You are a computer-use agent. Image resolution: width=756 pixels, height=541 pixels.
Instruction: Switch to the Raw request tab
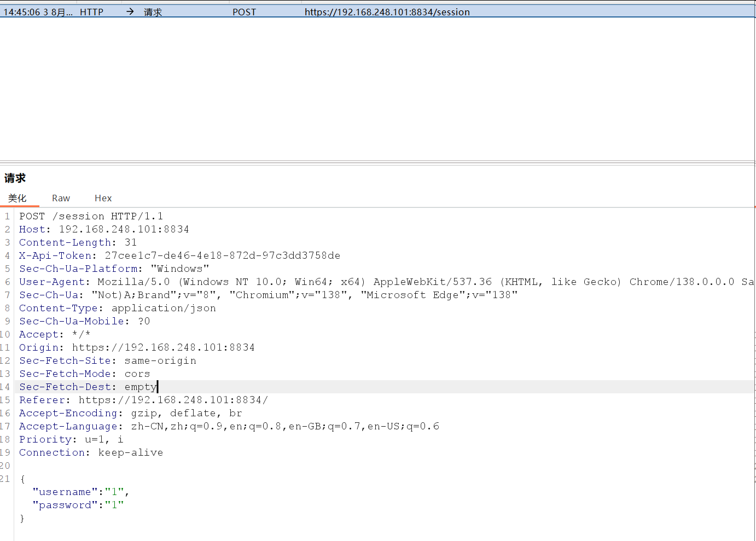pyautogui.click(x=61, y=198)
